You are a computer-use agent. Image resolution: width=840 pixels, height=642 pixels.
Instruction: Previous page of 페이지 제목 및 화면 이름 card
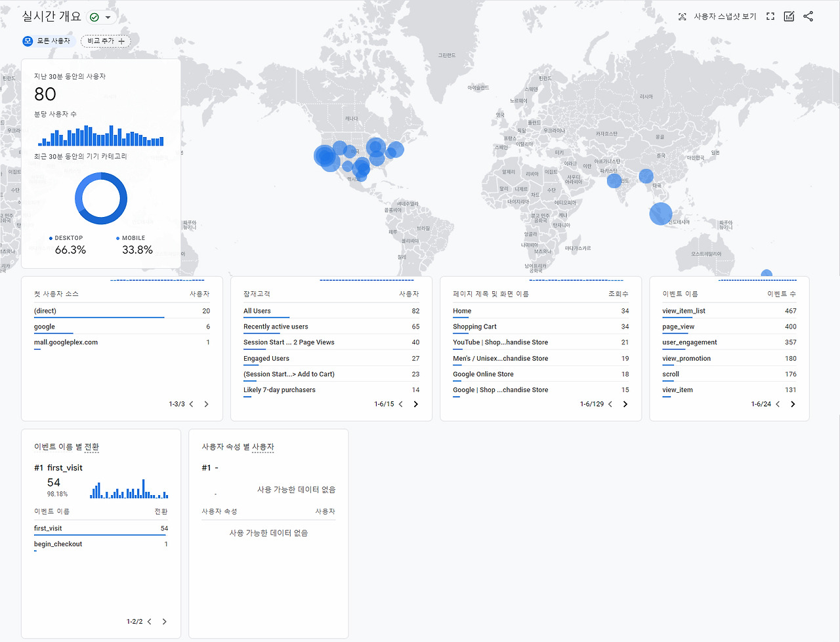[x=610, y=404]
